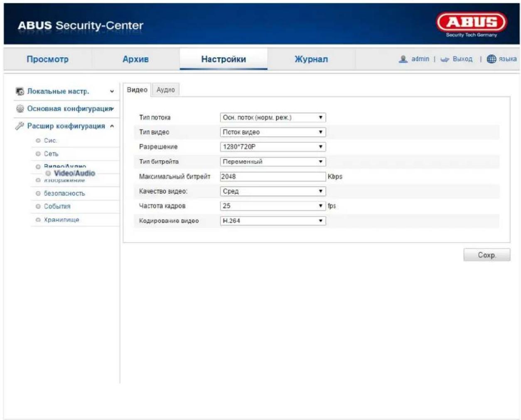Open the Хранилище settings item

click(x=61, y=220)
